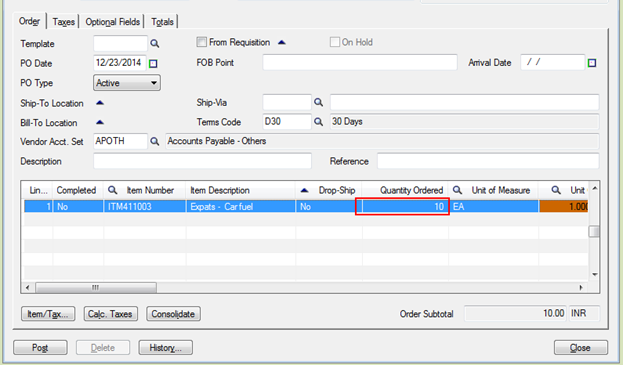Image resolution: width=623 pixels, height=365 pixels.
Task: Select item number cell ITM411003
Action: pyautogui.click(x=145, y=207)
